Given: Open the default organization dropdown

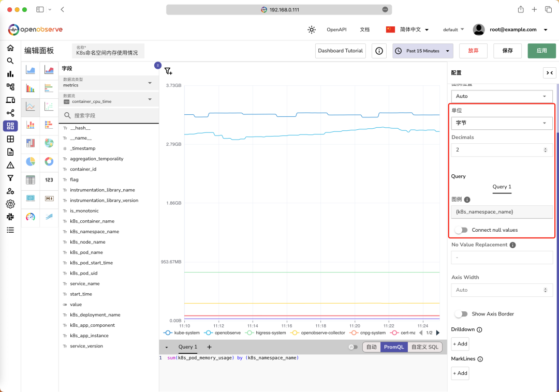Looking at the screenshot, I should tap(453, 29).
